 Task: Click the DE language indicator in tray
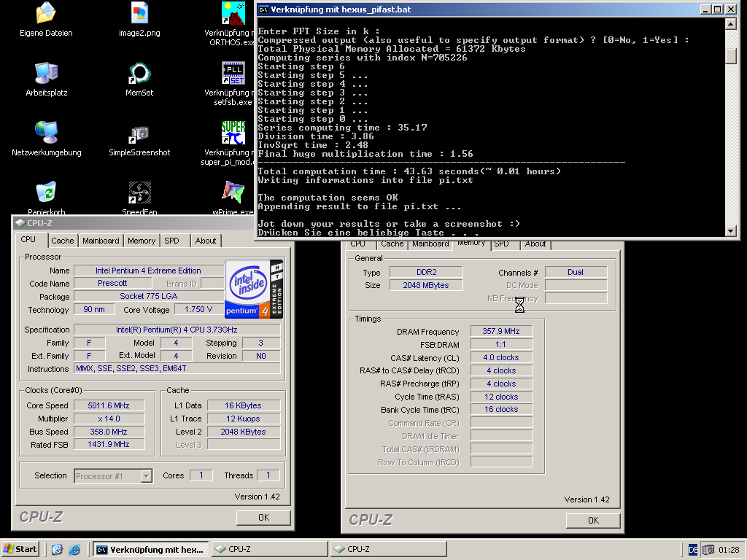(693, 550)
